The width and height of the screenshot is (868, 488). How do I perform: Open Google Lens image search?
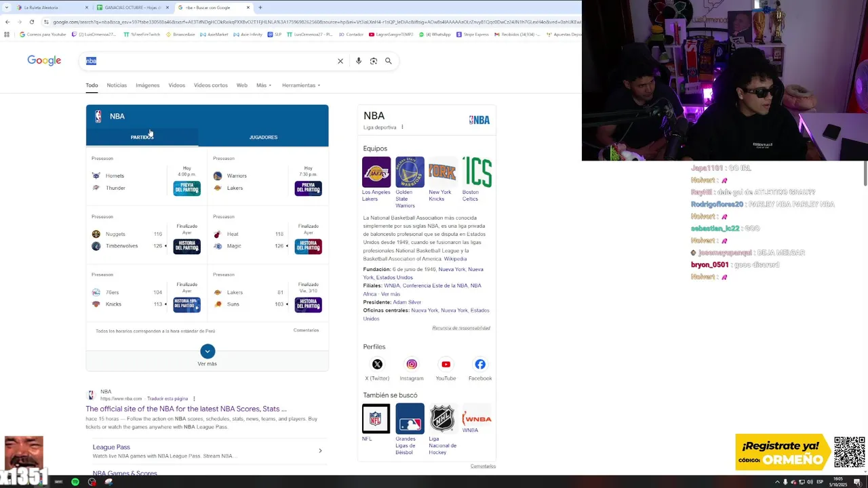pos(374,61)
